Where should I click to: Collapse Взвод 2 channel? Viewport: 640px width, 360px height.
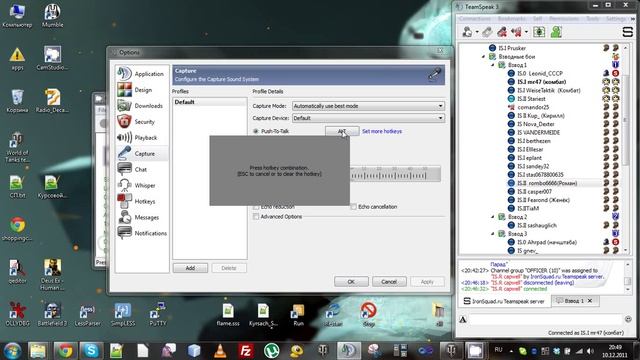point(492,217)
